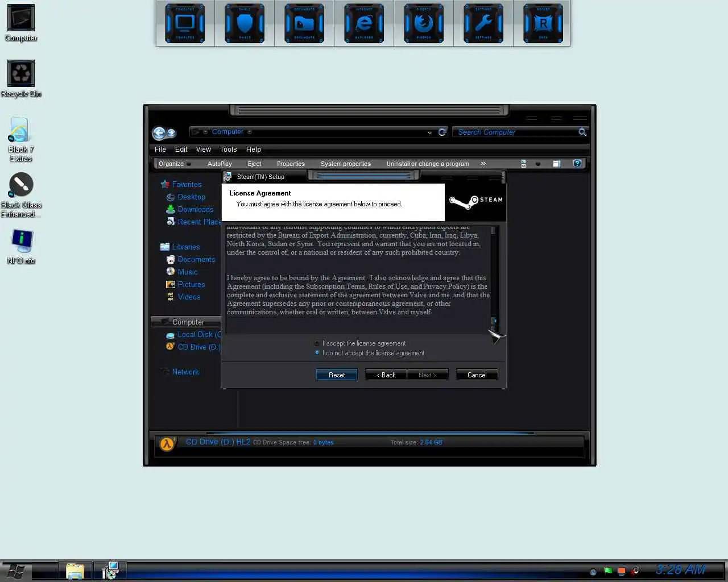Image resolution: width=728 pixels, height=582 pixels.
Task: Click the Reset button in Steam Setup
Action: tap(337, 375)
